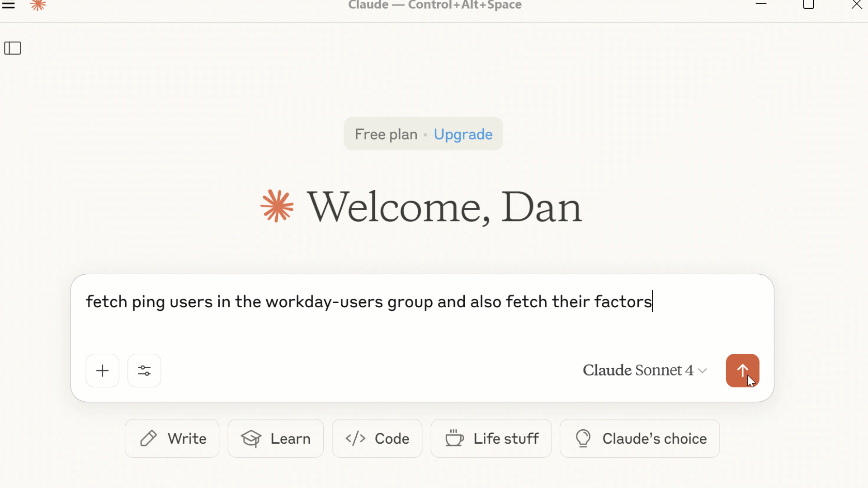The width and height of the screenshot is (868, 488).
Task: Open the search and tools settings icon
Action: pyautogui.click(x=144, y=371)
